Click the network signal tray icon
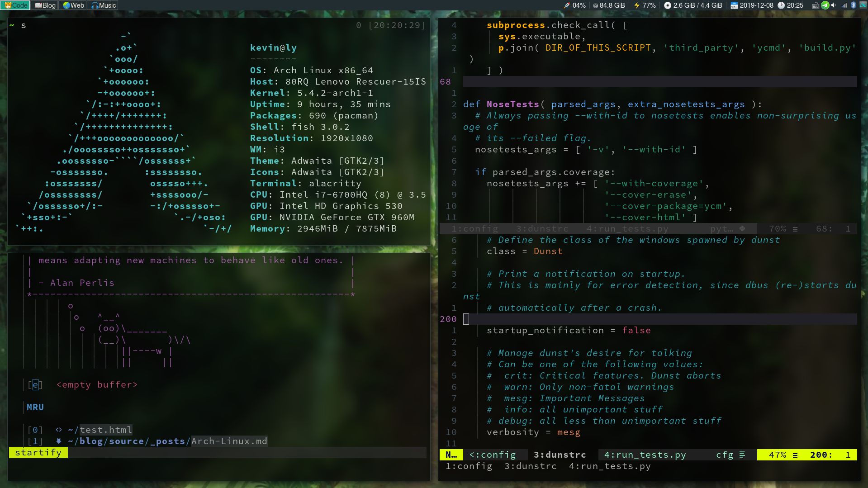 (844, 5)
